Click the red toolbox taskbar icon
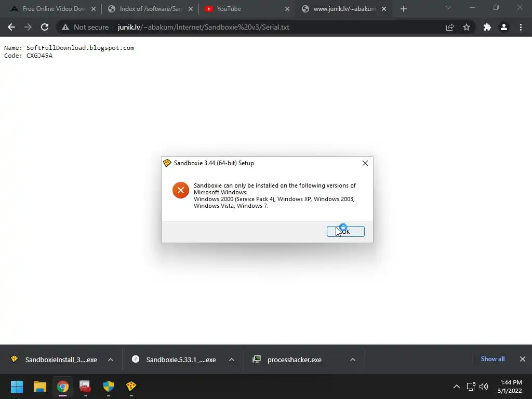The height and width of the screenshot is (399, 532). pos(85,387)
